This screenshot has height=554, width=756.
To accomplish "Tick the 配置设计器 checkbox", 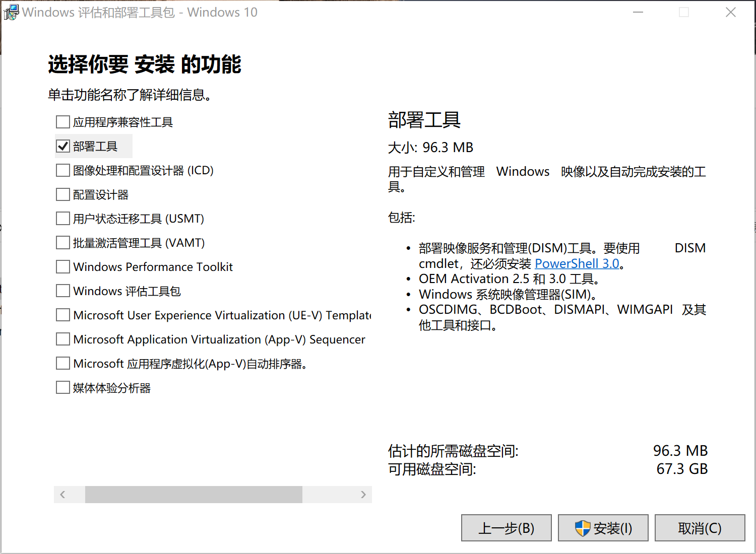I will coord(63,195).
